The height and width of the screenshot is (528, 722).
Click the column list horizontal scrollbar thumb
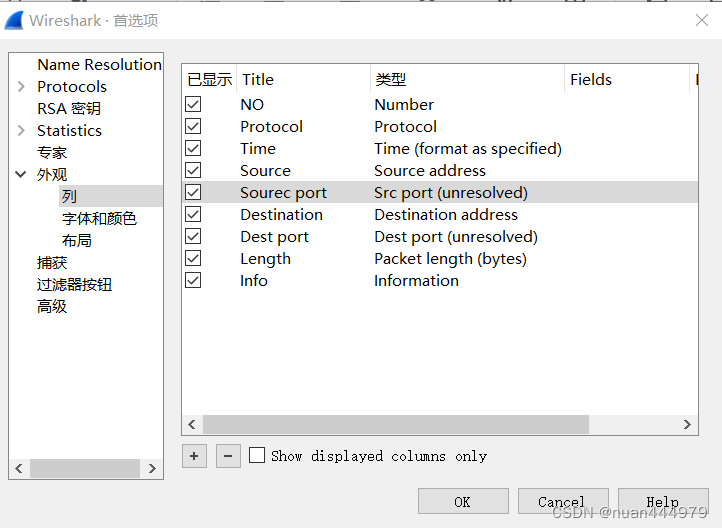coord(396,424)
